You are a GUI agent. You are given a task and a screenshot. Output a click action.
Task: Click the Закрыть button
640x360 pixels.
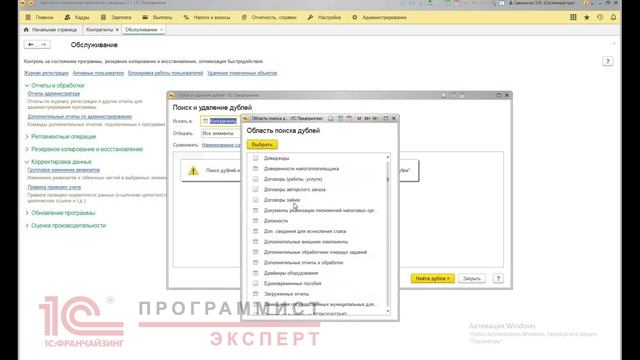[x=472, y=278]
